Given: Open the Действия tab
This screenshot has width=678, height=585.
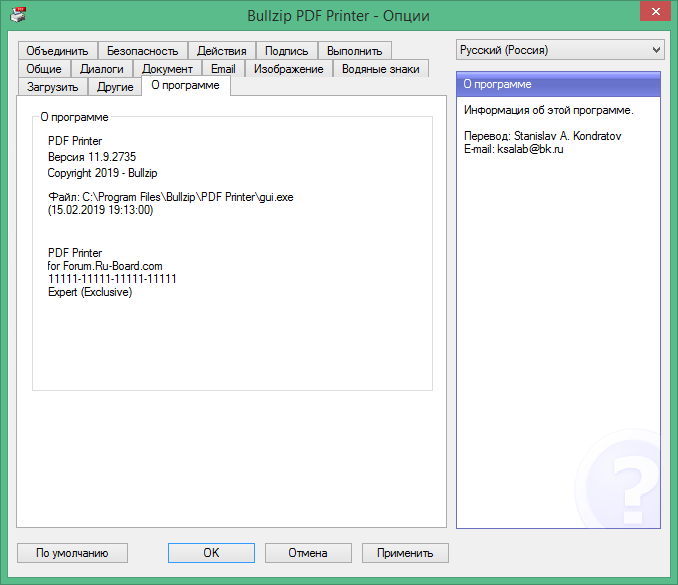Looking at the screenshot, I should pos(222,51).
